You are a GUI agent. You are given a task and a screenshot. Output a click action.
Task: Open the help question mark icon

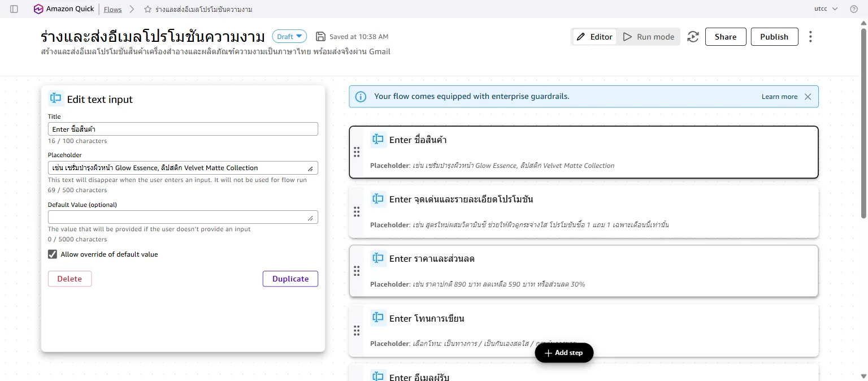[x=854, y=9]
